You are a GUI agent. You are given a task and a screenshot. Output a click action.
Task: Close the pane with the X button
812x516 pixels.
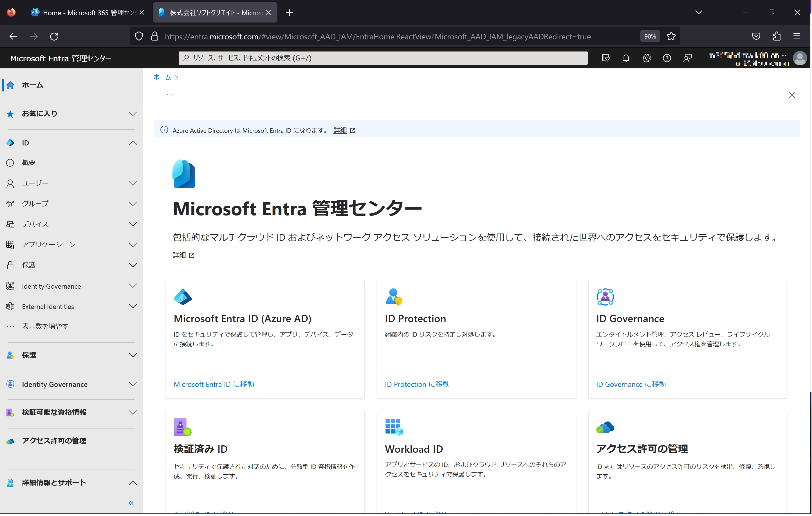click(792, 95)
